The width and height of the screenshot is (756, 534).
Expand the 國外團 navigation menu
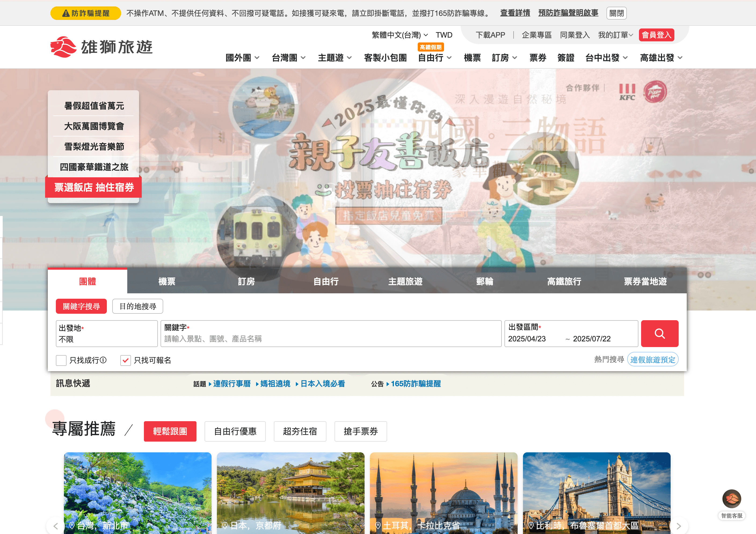(x=242, y=58)
